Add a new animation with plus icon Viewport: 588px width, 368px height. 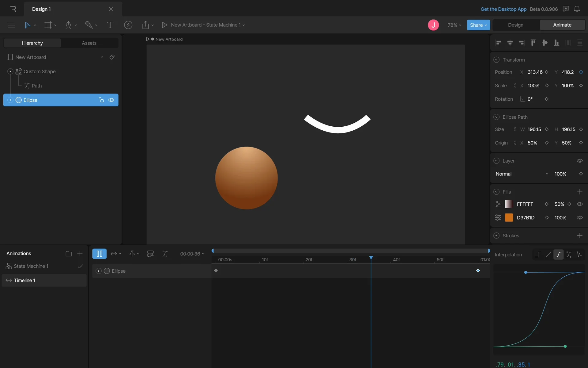pos(80,254)
